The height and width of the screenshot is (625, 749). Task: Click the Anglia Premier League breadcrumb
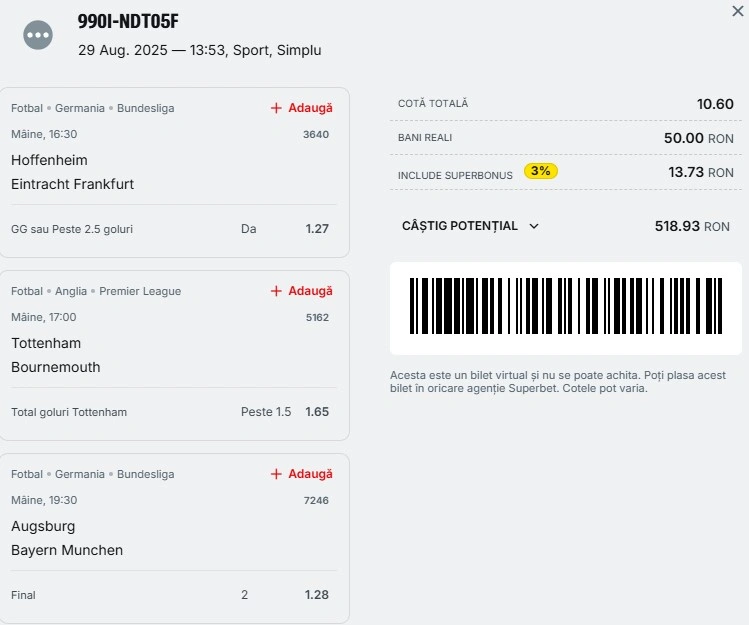(118, 291)
